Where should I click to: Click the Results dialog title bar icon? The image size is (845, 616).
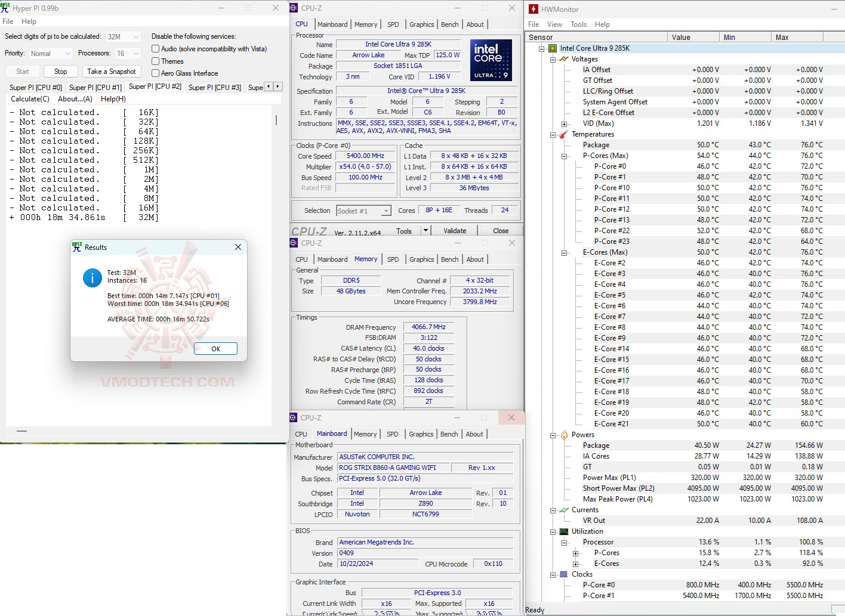tap(77, 247)
